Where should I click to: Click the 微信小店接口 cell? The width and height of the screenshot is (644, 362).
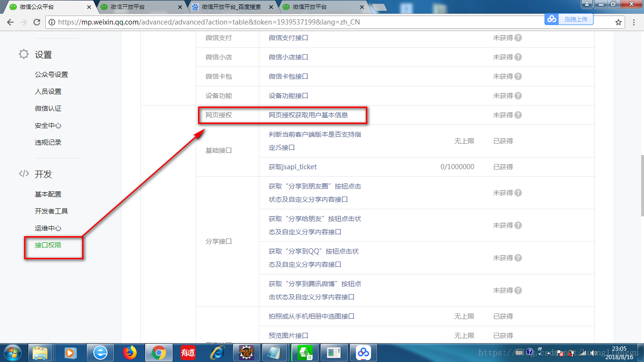click(289, 57)
